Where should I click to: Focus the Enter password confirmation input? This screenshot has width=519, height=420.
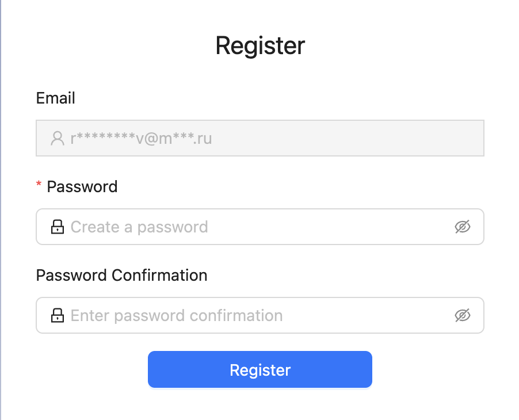point(259,315)
